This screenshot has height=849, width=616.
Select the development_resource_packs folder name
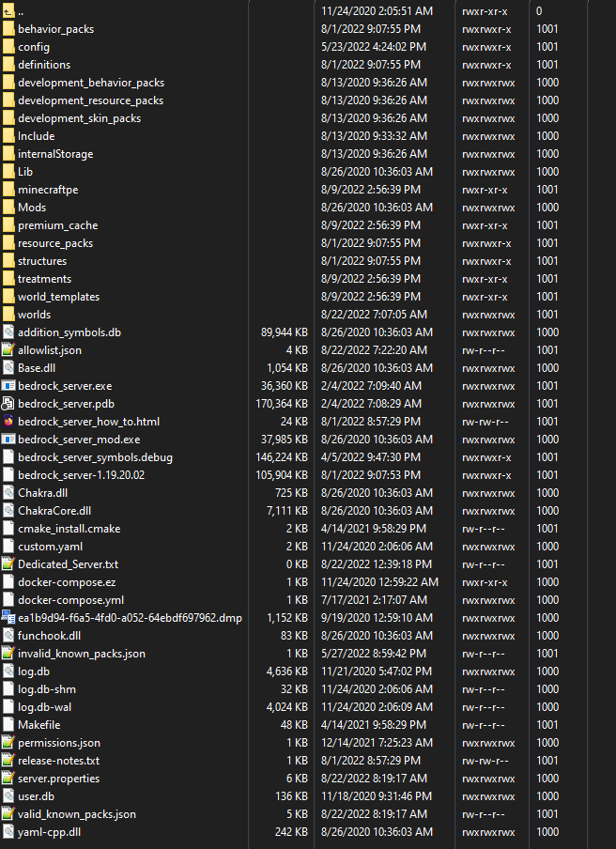point(90,100)
